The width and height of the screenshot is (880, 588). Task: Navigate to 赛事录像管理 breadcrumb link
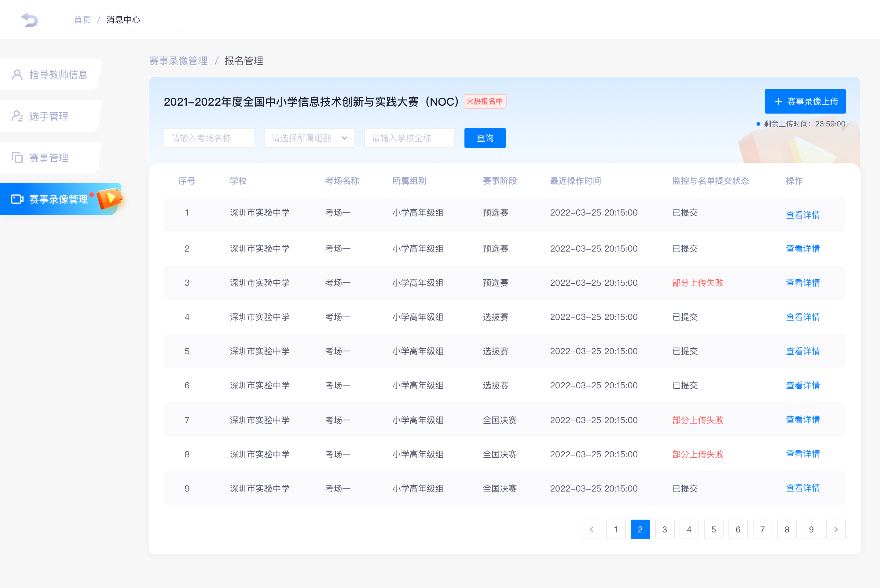178,61
